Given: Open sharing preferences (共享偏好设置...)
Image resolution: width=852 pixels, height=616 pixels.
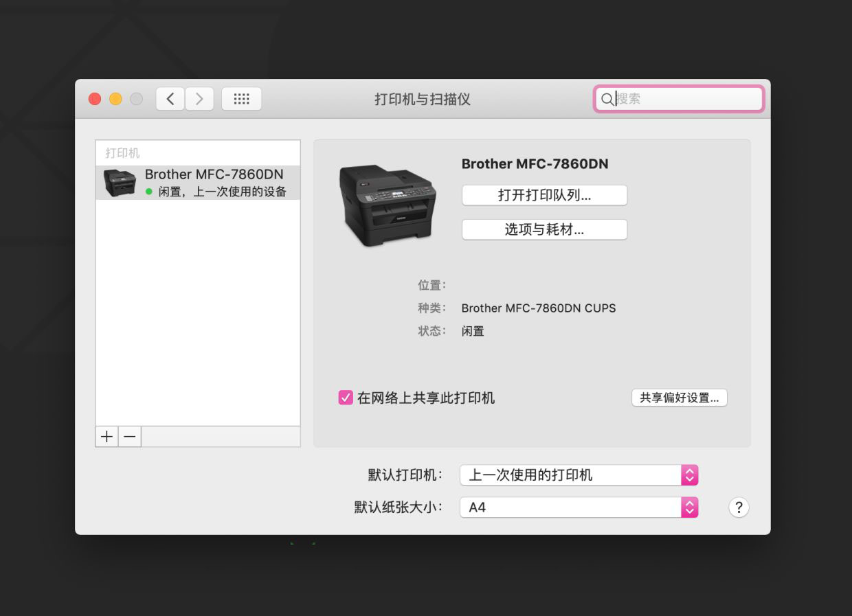Looking at the screenshot, I should coord(679,398).
